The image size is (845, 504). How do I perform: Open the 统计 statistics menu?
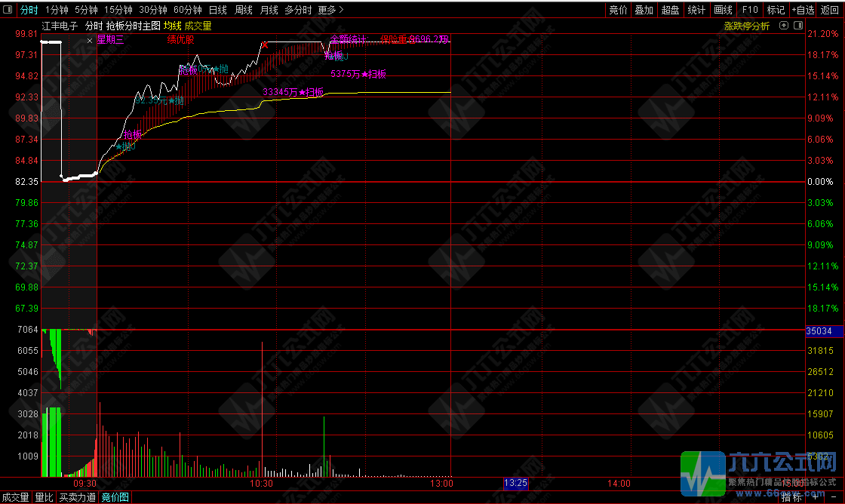point(696,10)
